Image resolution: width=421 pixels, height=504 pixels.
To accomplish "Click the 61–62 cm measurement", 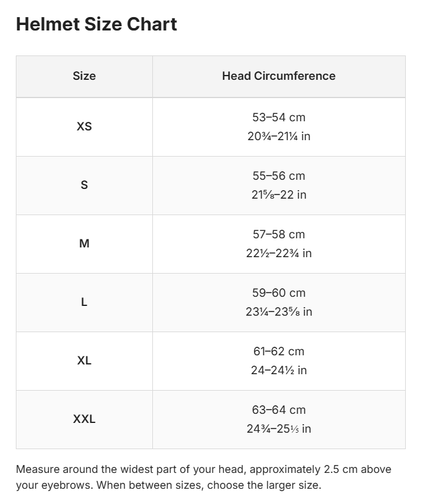I will pyautogui.click(x=279, y=351).
